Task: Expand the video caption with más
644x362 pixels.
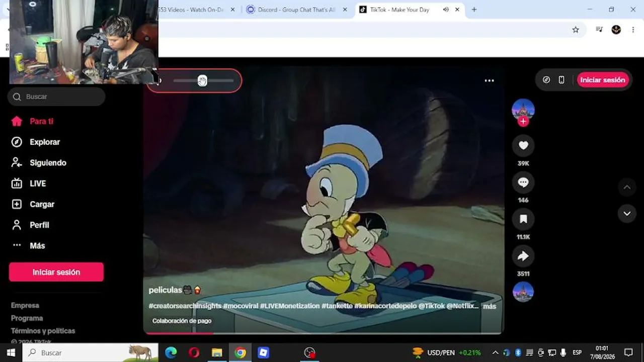Action: point(490,306)
